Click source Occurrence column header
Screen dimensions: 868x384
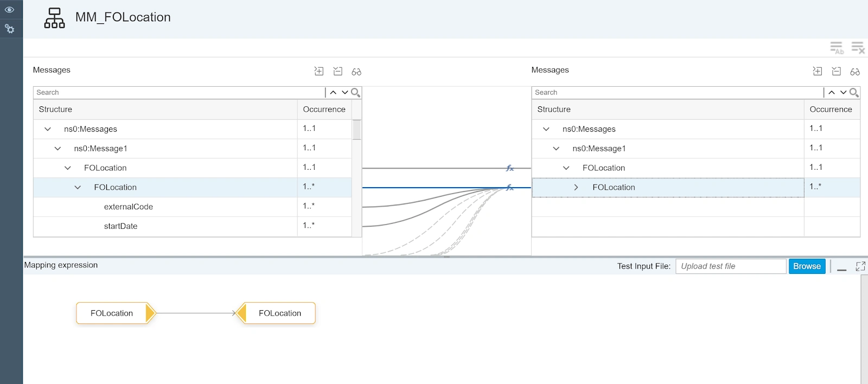pyautogui.click(x=324, y=110)
